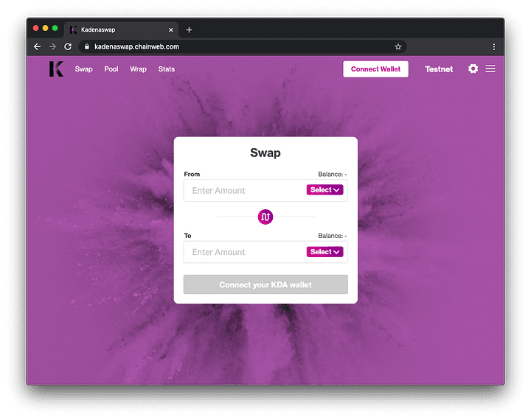531x420 pixels.
Task: Click the From Enter Amount field
Action: [243, 190]
